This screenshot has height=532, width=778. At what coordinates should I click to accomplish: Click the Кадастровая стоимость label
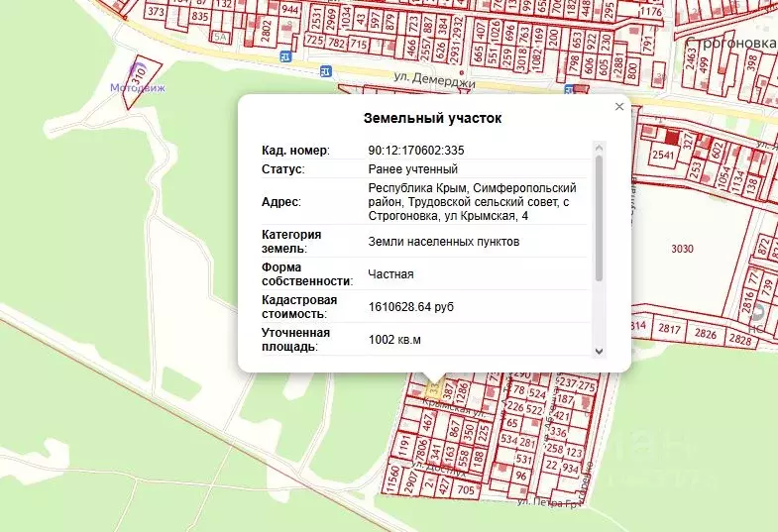[x=299, y=307]
